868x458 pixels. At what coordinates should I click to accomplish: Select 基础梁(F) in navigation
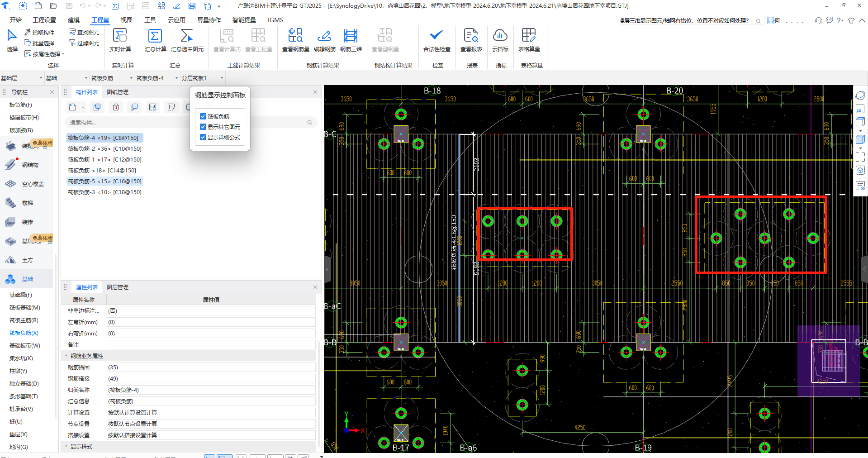[21, 295]
